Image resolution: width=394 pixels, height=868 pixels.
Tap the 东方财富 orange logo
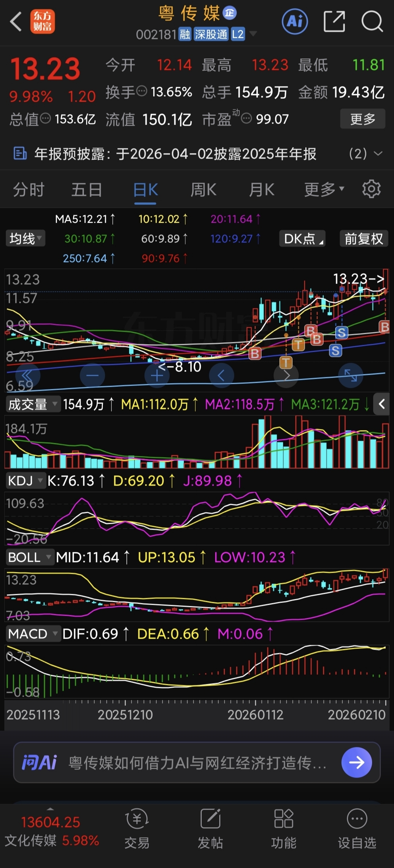tap(42, 22)
